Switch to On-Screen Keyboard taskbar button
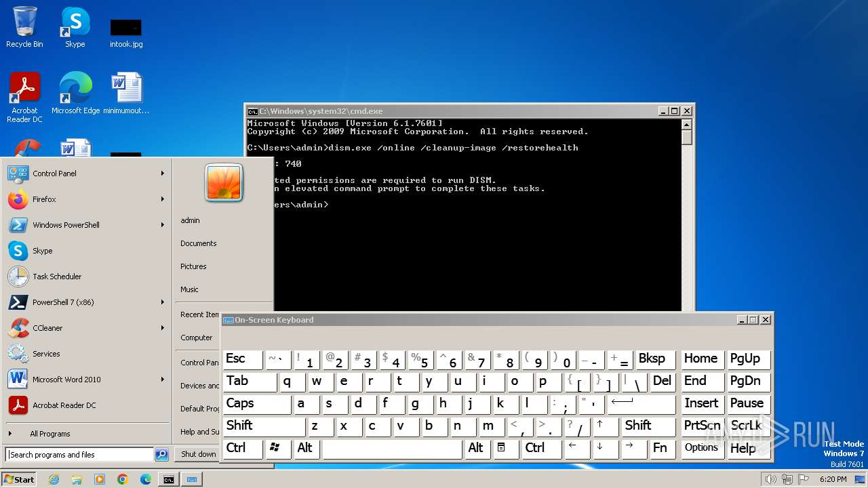 click(x=192, y=479)
